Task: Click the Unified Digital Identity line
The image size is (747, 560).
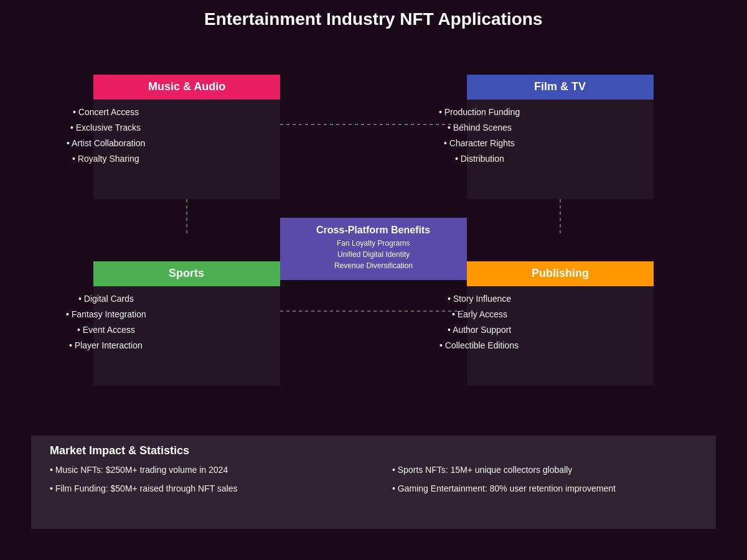Action: (374, 254)
